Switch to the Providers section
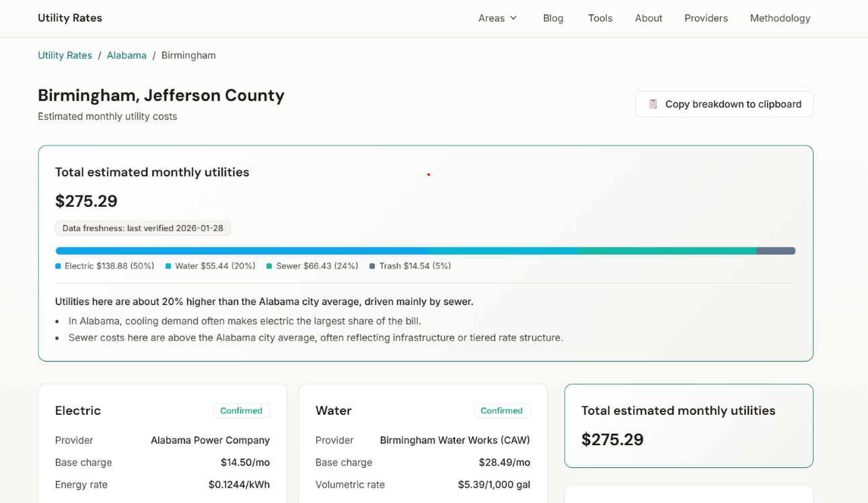Screen dimensions: 868x503 [x=706, y=18]
